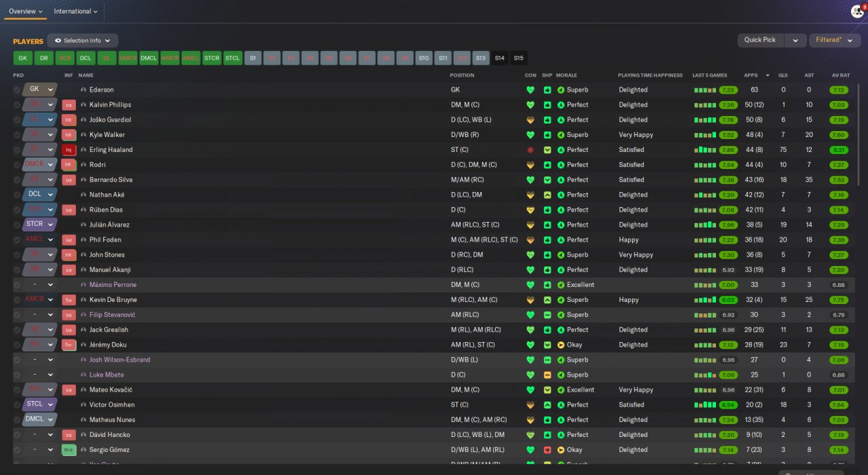
Task: Select the STCR position button
Action: pos(212,58)
